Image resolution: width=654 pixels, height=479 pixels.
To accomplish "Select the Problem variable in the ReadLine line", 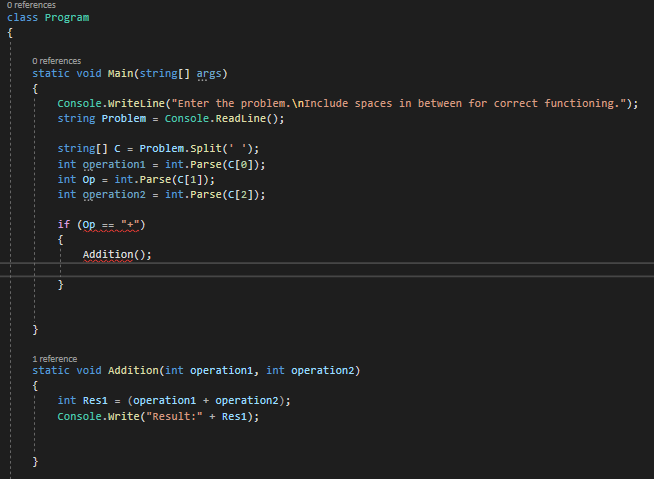I will 123,118.
